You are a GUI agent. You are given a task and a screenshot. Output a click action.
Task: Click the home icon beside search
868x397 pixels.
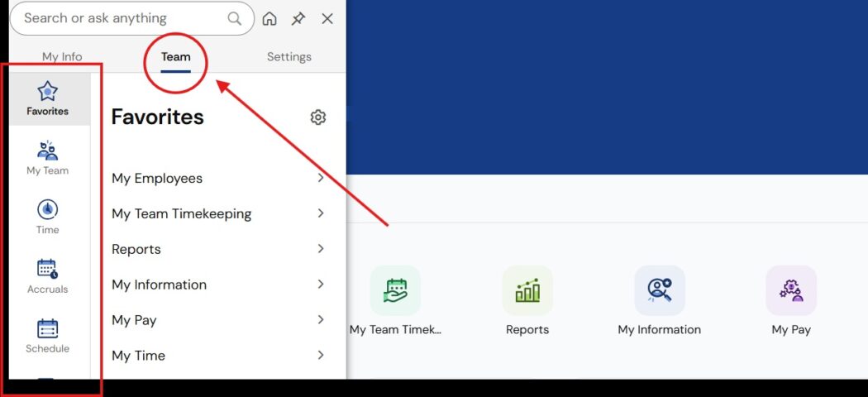coord(269,19)
